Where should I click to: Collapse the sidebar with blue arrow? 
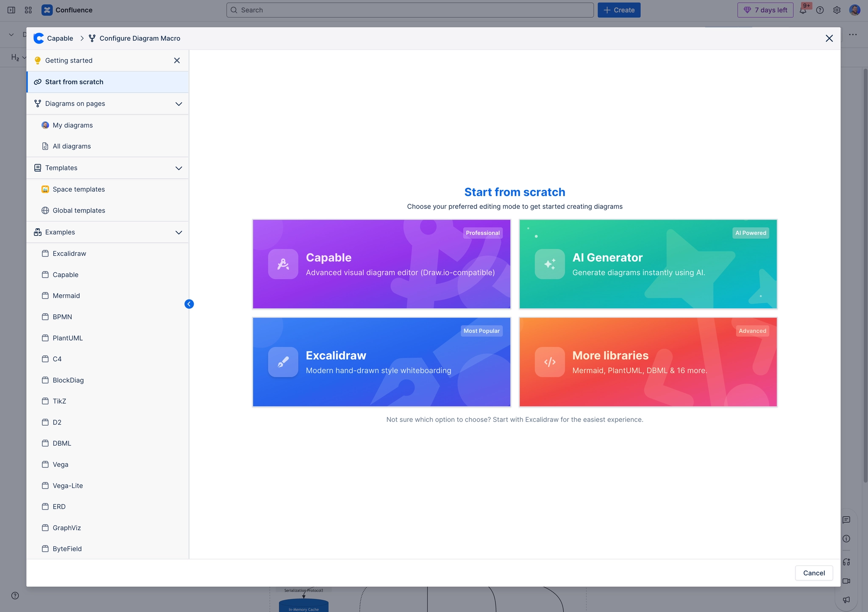point(189,304)
